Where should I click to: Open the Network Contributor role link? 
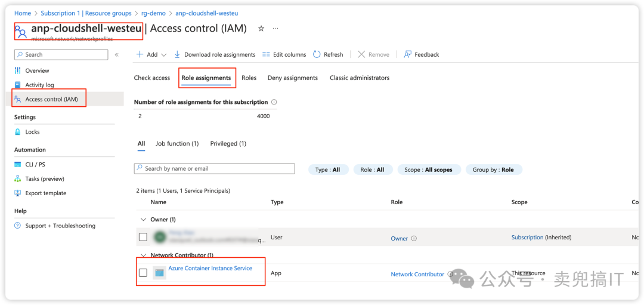point(417,274)
